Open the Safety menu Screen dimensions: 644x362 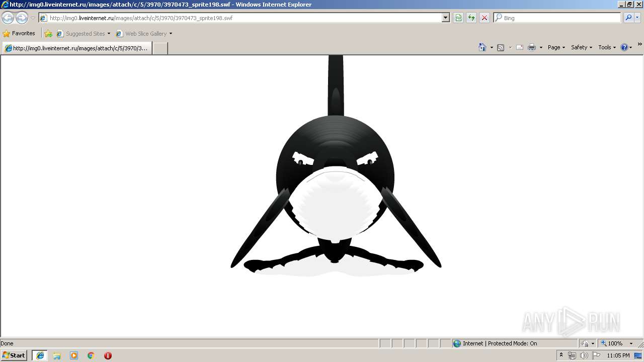582,47
